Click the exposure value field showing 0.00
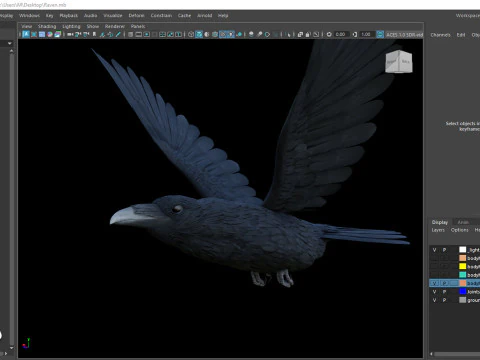 coord(341,34)
